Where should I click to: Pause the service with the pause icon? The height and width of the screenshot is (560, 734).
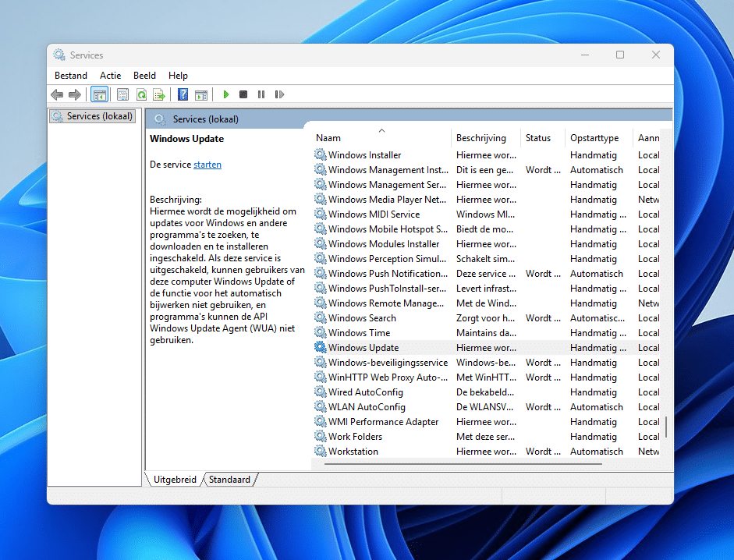[261, 94]
